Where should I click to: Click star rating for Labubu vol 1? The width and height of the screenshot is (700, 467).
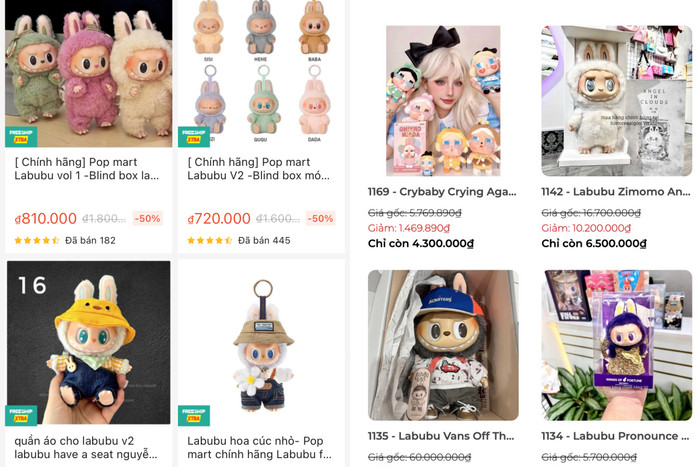[37, 241]
